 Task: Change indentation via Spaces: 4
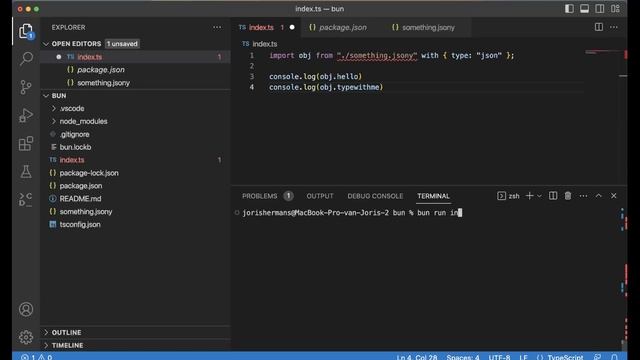(462, 357)
